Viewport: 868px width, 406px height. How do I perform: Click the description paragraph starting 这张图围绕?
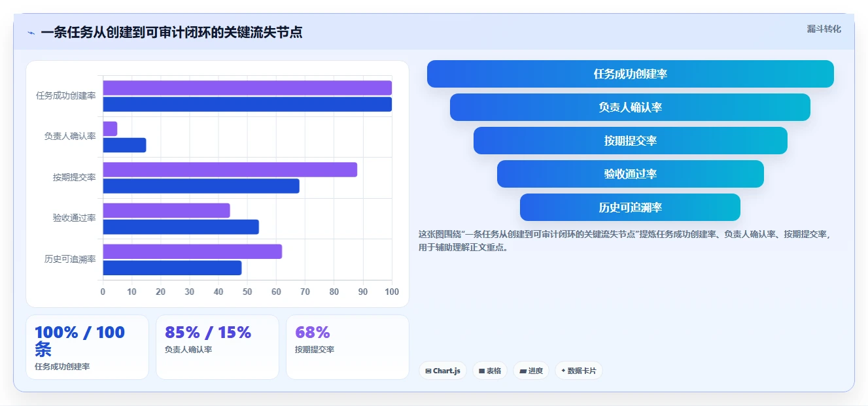624,241
